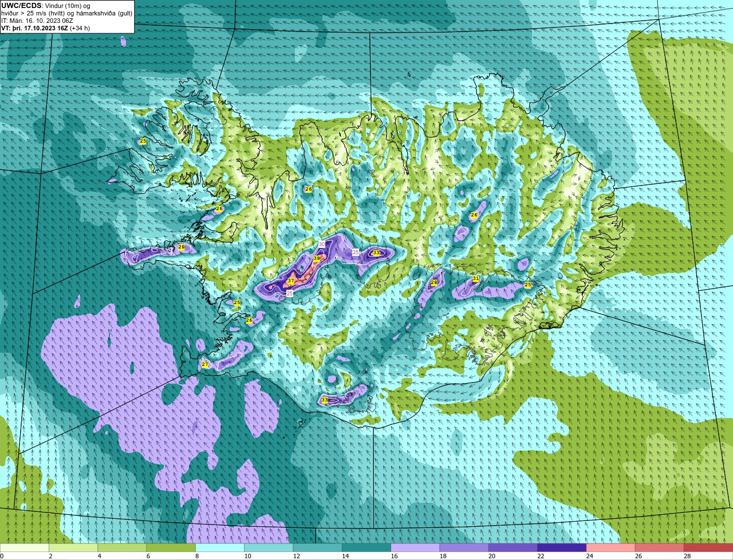Click the legend tick label '4'
Screen dimensions: 733x560
tap(99, 556)
